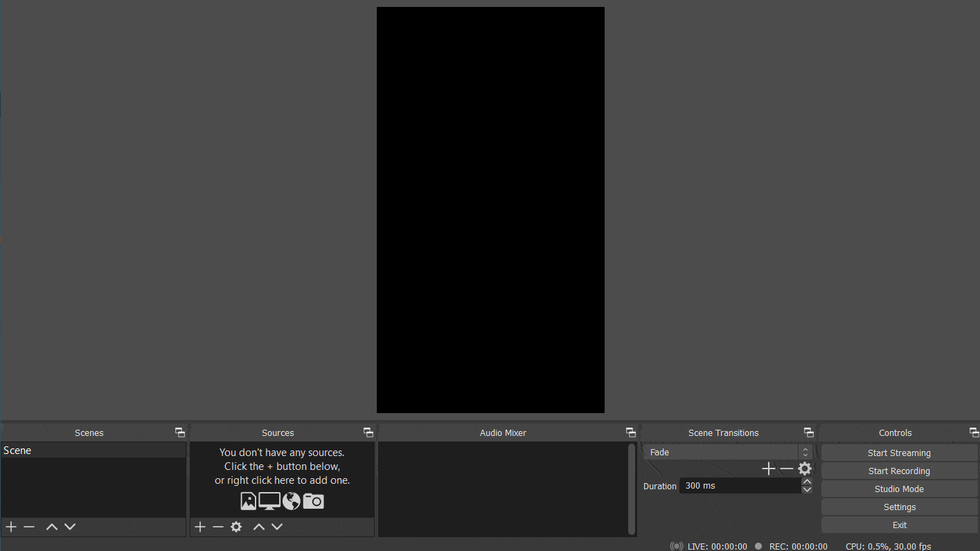Image resolution: width=980 pixels, height=551 pixels.
Task: Add a new source with plus icon
Action: tap(200, 527)
